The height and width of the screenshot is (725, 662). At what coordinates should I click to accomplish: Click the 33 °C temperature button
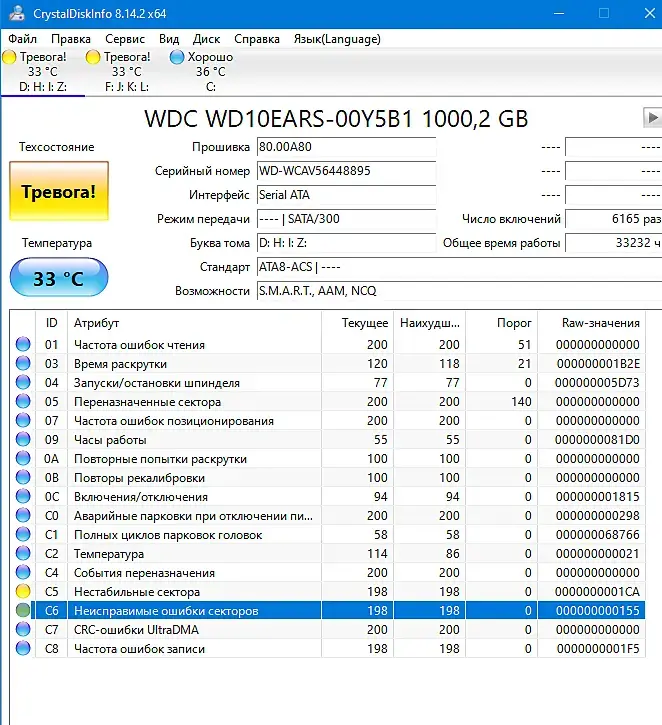pyautogui.click(x=59, y=277)
